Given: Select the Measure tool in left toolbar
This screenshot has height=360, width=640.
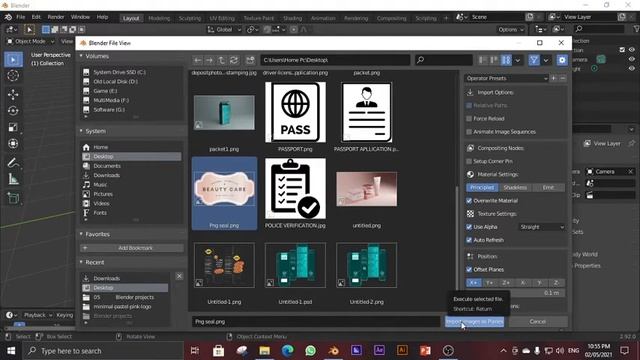Looking at the screenshot, I should (13, 179).
